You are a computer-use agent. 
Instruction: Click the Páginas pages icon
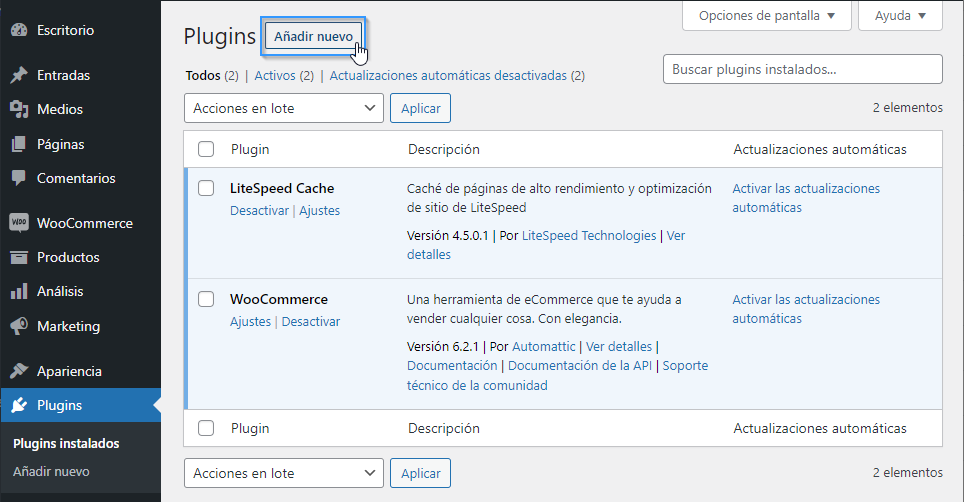coord(19,144)
